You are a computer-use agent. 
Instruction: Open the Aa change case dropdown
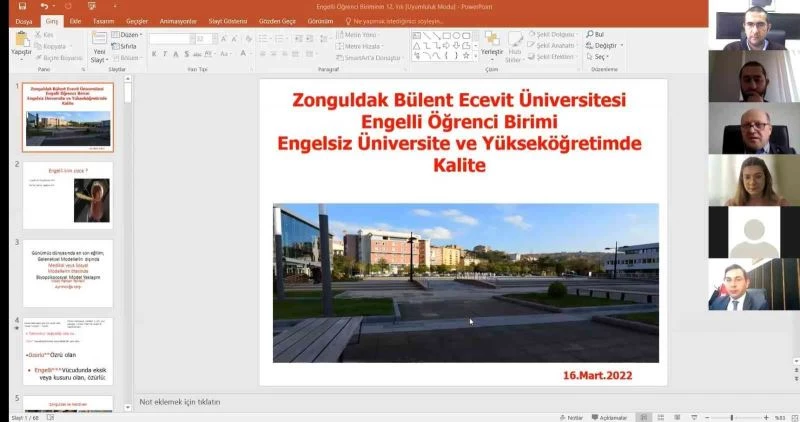coord(225,54)
